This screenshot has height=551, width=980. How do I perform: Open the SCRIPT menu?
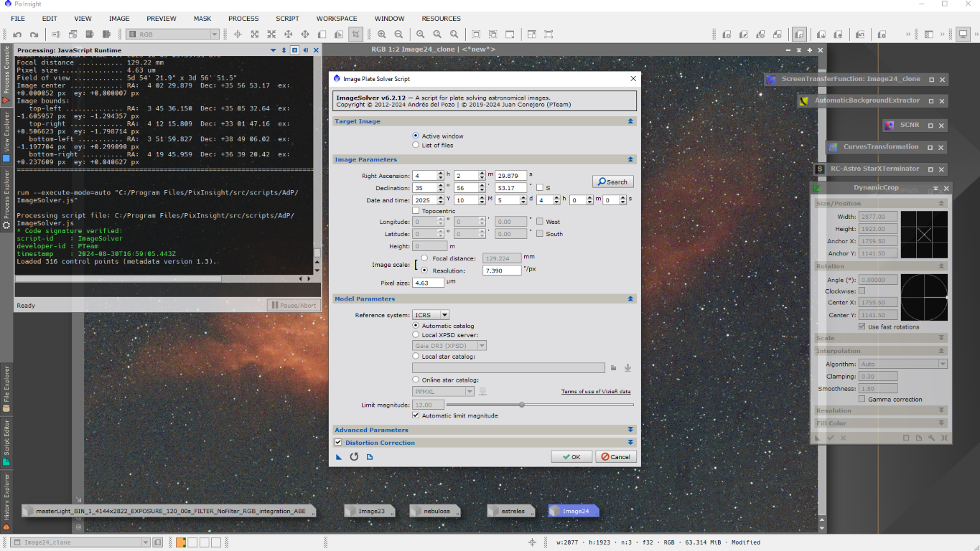click(287, 19)
